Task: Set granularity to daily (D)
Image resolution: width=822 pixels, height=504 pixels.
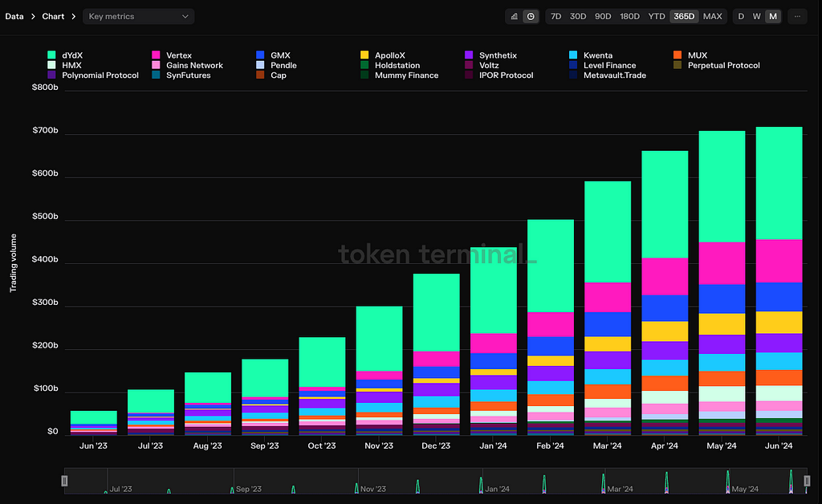Action: [x=741, y=16]
